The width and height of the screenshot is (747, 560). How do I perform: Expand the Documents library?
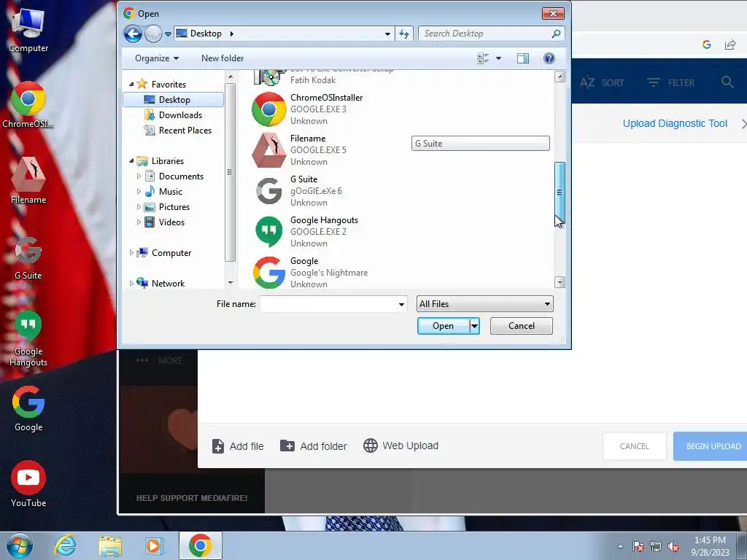pyautogui.click(x=139, y=176)
